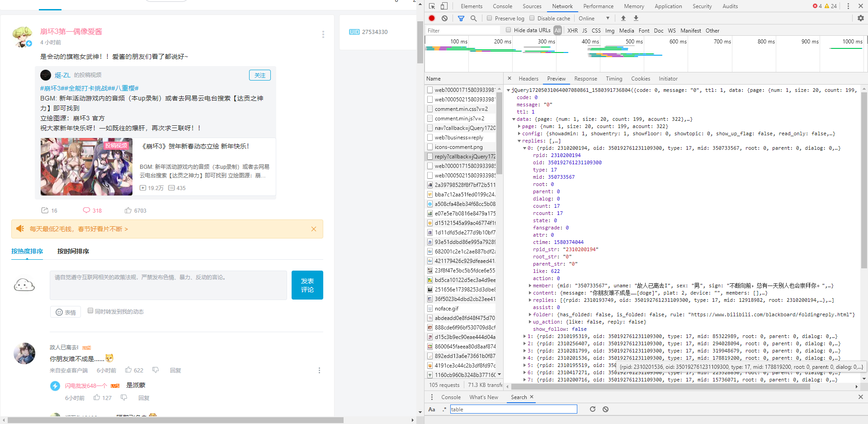Open the promotion banner link 每天最低2毛钱
The height and width of the screenshot is (424, 868).
pos(79,229)
